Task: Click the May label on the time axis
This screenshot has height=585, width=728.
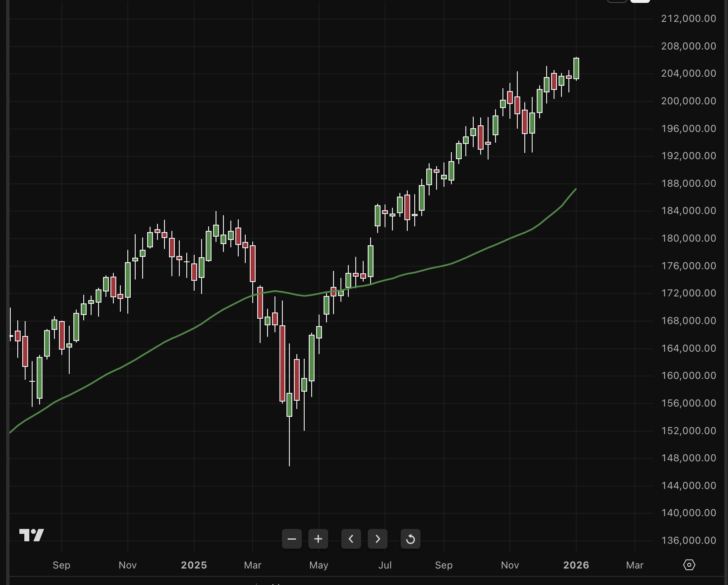Action: pyautogui.click(x=319, y=565)
